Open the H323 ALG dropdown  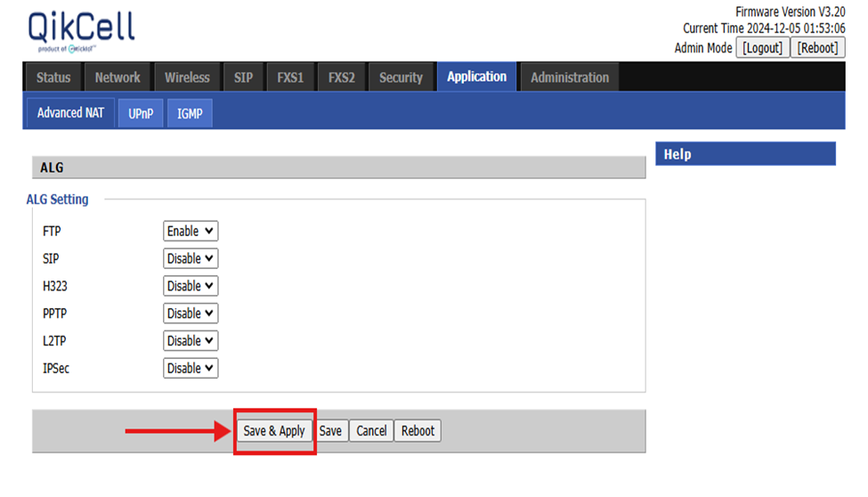pos(191,287)
